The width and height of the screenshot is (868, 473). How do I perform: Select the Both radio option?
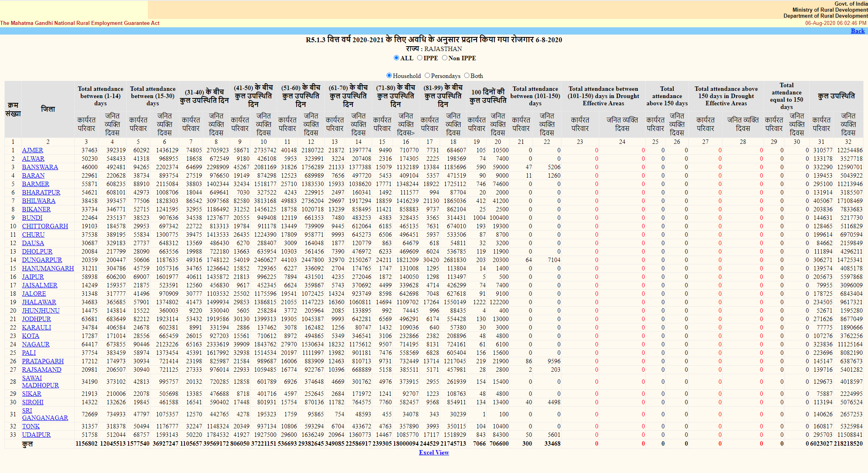click(x=467, y=76)
